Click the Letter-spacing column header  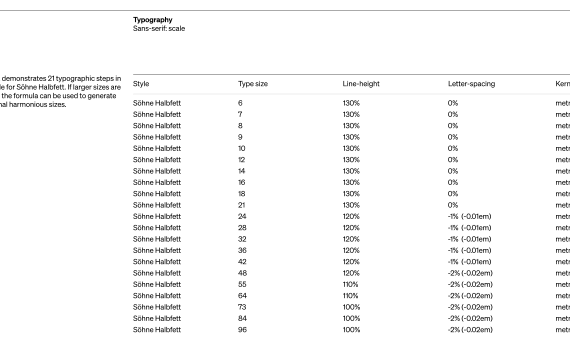pos(471,84)
